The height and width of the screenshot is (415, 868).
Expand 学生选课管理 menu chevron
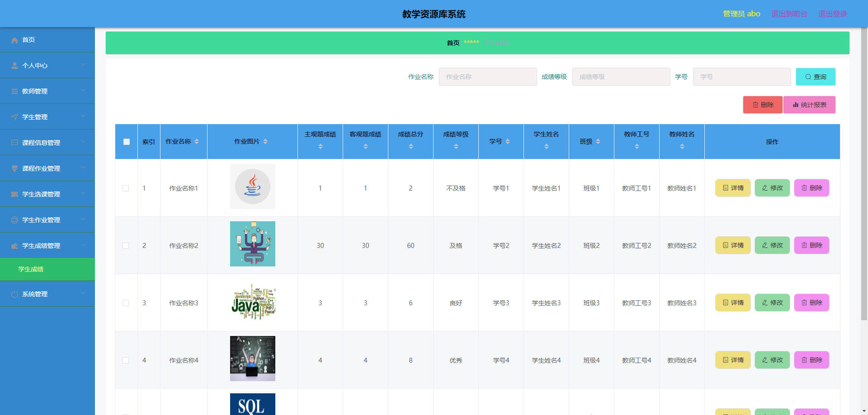[84, 194]
